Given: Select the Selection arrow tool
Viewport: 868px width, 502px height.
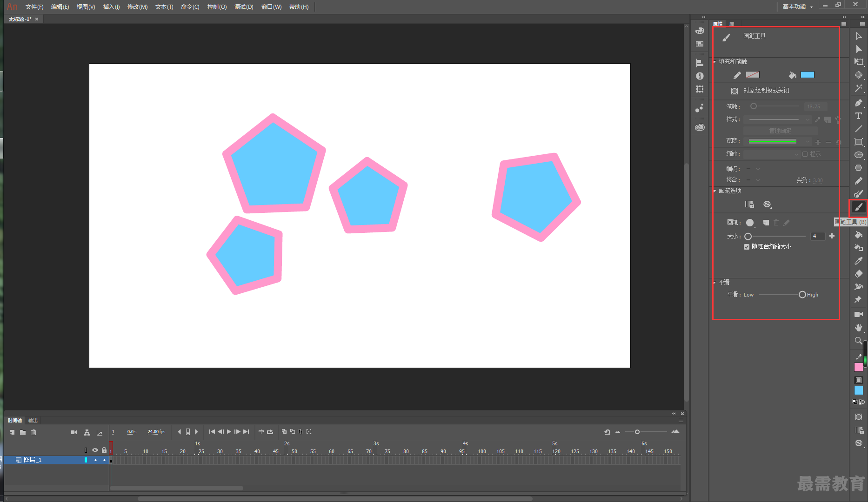Looking at the screenshot, I should pyautogui.click(x=859, y=36).
